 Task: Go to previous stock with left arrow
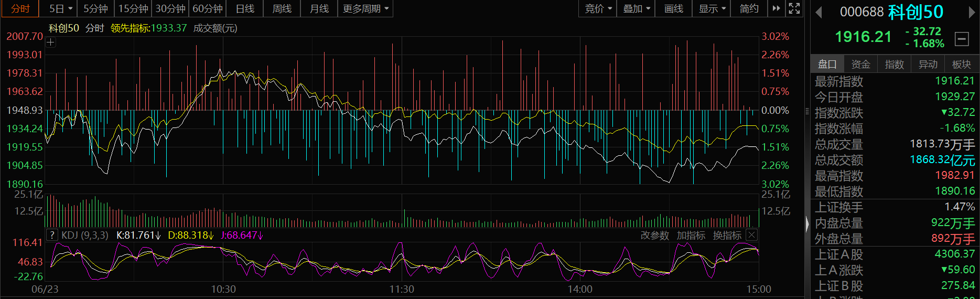coord(819,13)
